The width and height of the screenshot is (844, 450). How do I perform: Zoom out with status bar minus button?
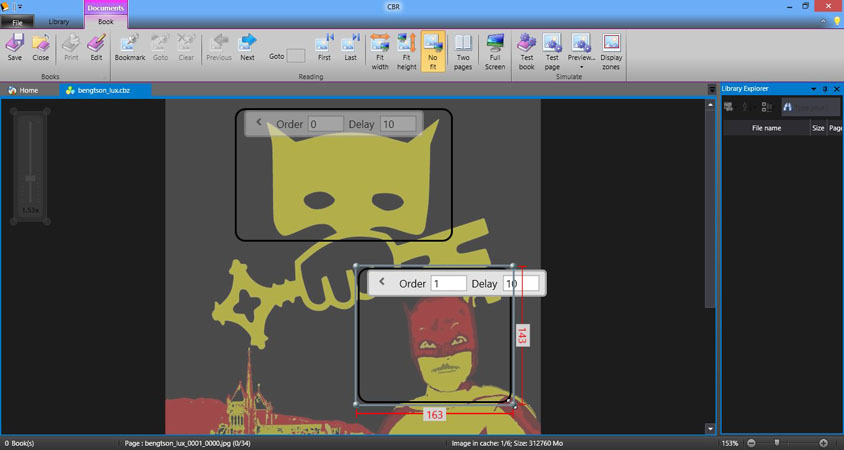(x=751, y=443)
